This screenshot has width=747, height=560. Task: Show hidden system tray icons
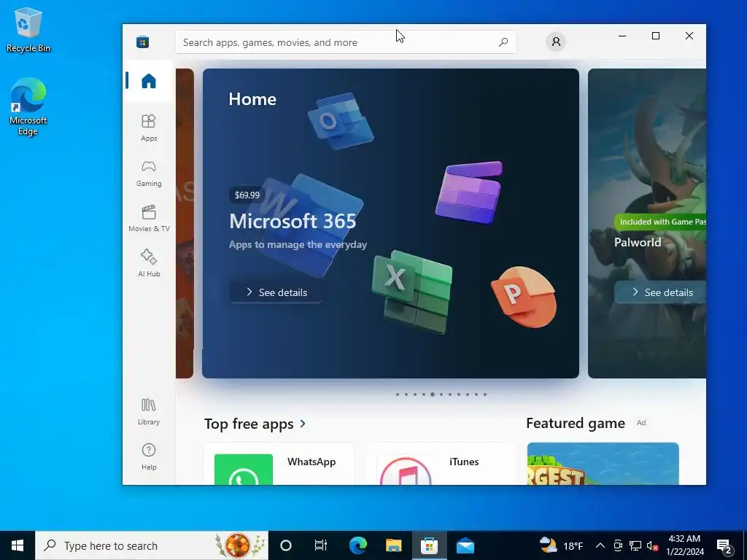point(600,545)
